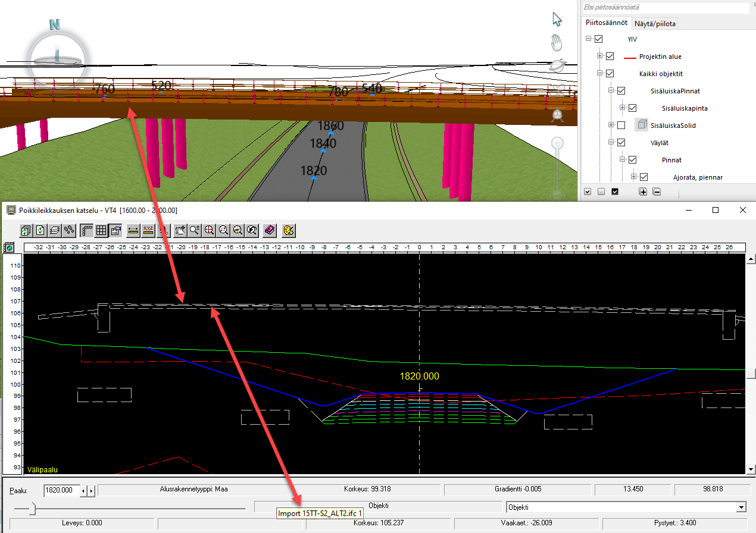The width and height of the screenshot is (756, 533).
Task: Select the arrow pointer navigation tool
Action: 557,19
